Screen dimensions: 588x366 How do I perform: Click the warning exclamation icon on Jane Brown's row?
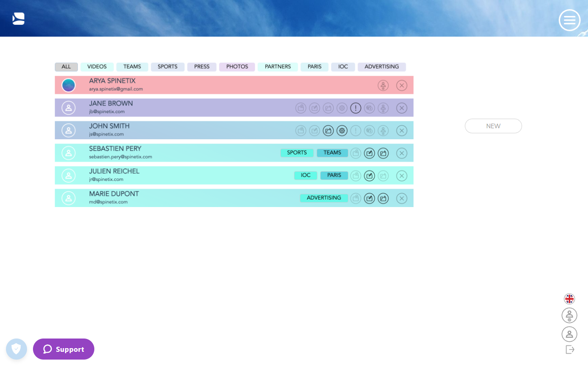(x=356, y=108)
